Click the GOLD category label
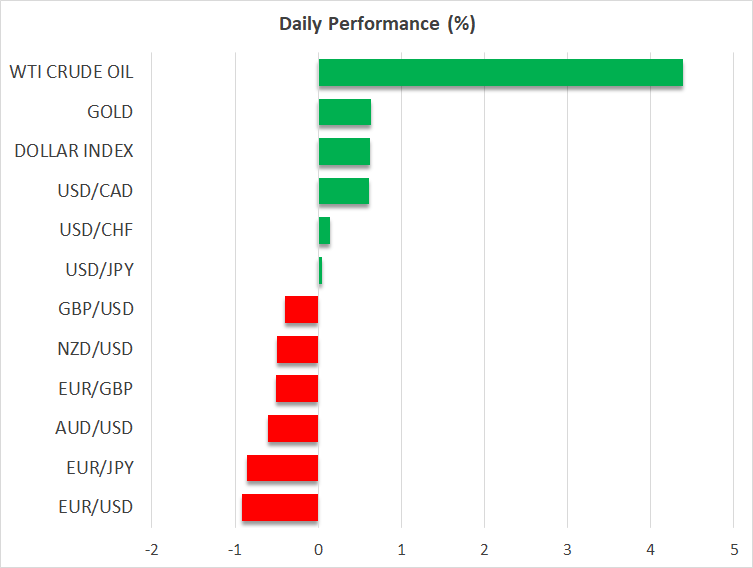This screenshot has width=753, height=568. (110, 112)
